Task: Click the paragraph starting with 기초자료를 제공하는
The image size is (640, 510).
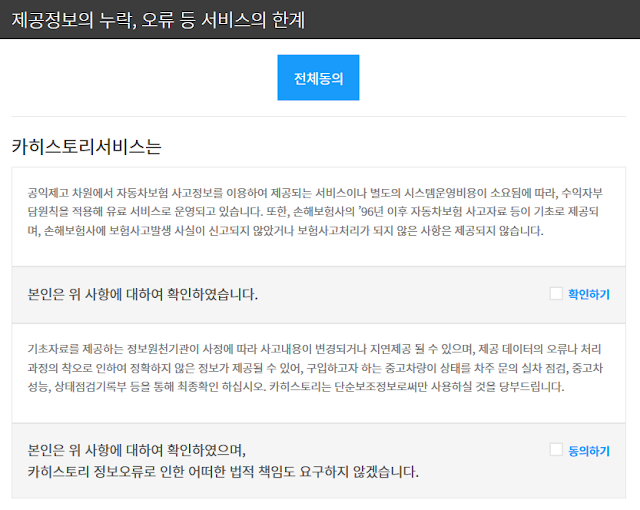Action: [315, 368]
